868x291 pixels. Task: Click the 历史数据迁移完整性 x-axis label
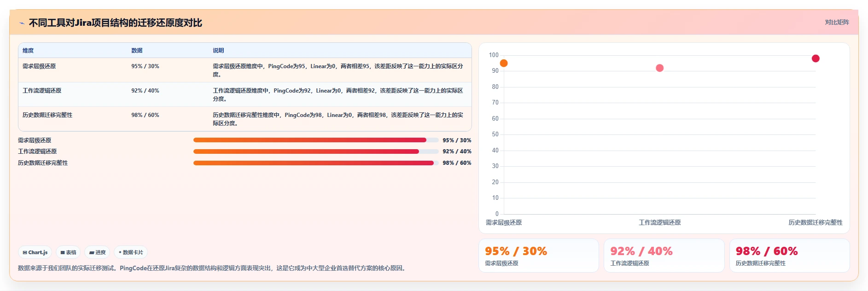(816, 222)
